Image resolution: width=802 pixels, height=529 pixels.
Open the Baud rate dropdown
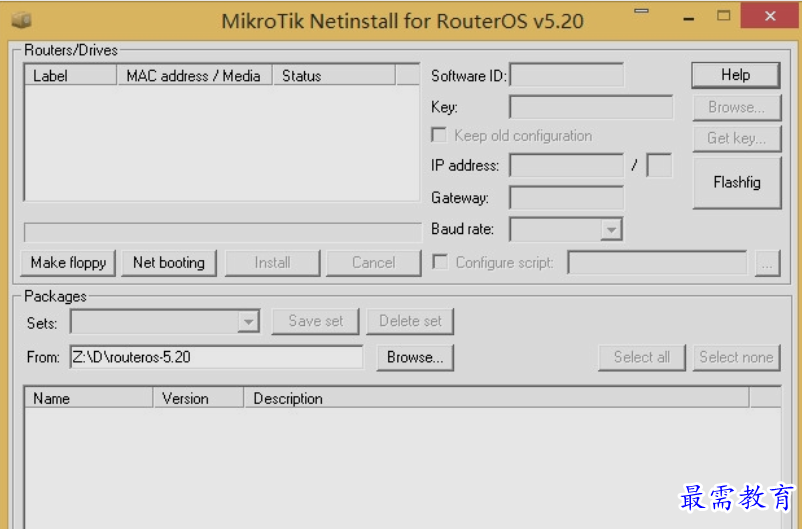point(611,230)
